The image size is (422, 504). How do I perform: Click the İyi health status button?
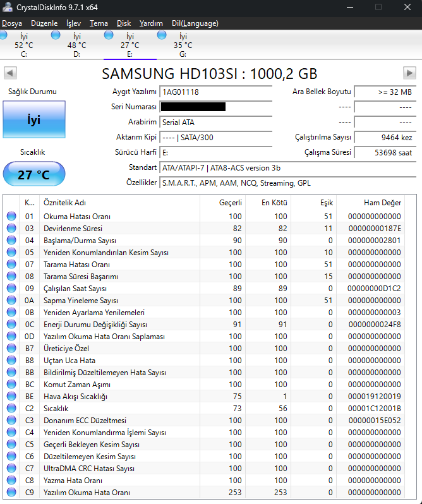click(34, 119)
